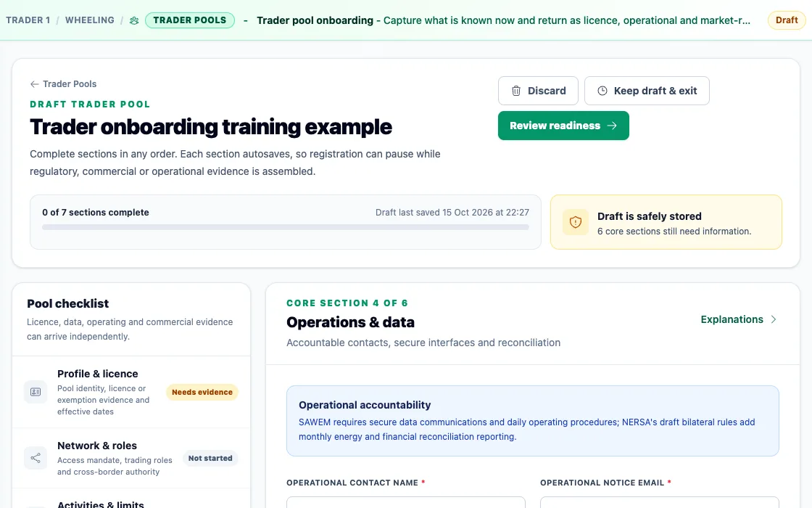Image resolution: width=812 pixels, height=508 pixels.
Task: Click the Review readiness button
Action: click(x=563, y=126)
